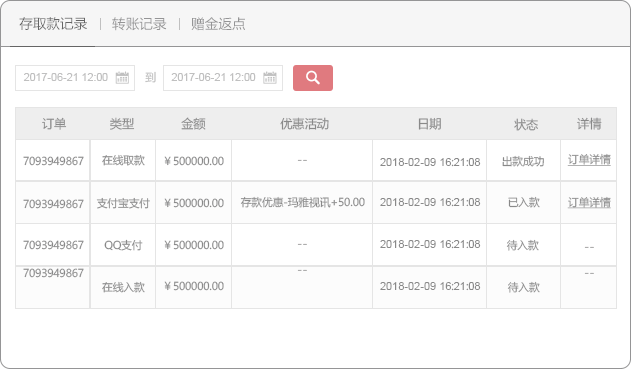Open calendar icon in end date field
Image resolution: width=631 pixels, height=369 pixels.
coord(270,77)
